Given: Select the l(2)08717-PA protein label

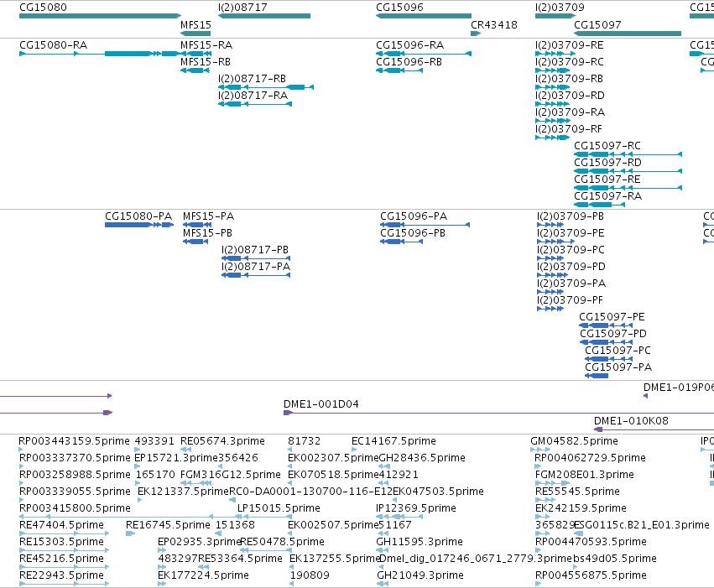Looking at the screenshot, I should 255,267.
